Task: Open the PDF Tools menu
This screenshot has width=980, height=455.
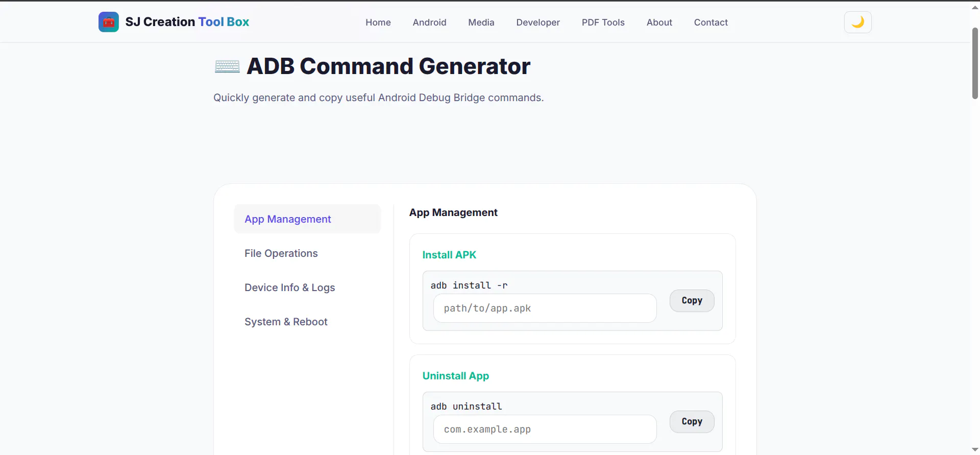Action: [603, 22]
